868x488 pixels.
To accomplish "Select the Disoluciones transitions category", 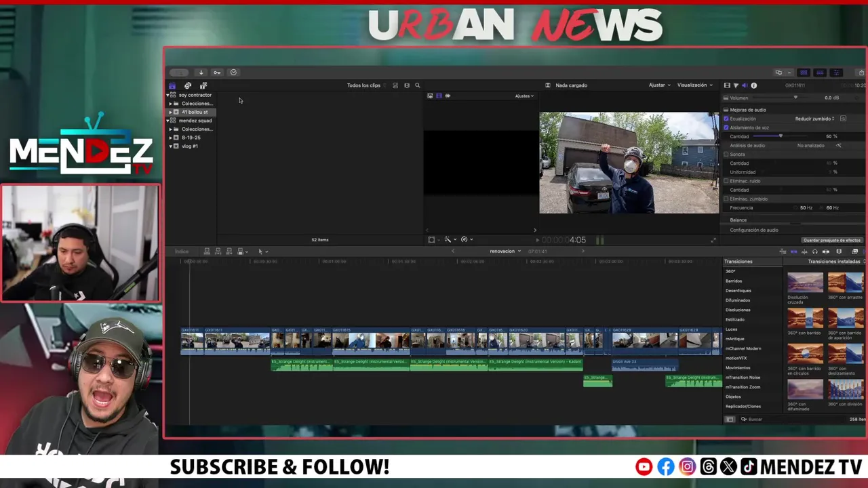I will point(738,310).
